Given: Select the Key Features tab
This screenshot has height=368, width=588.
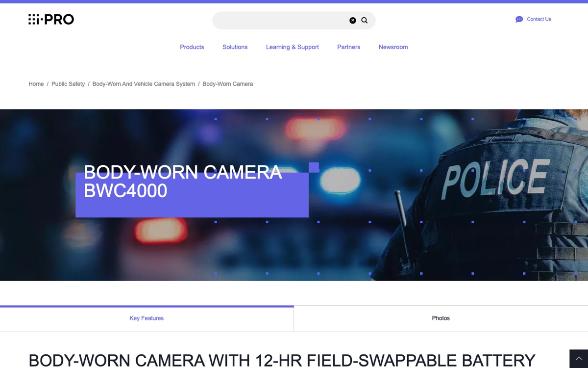Looking at the screenshot, I should tap(147, 318).
